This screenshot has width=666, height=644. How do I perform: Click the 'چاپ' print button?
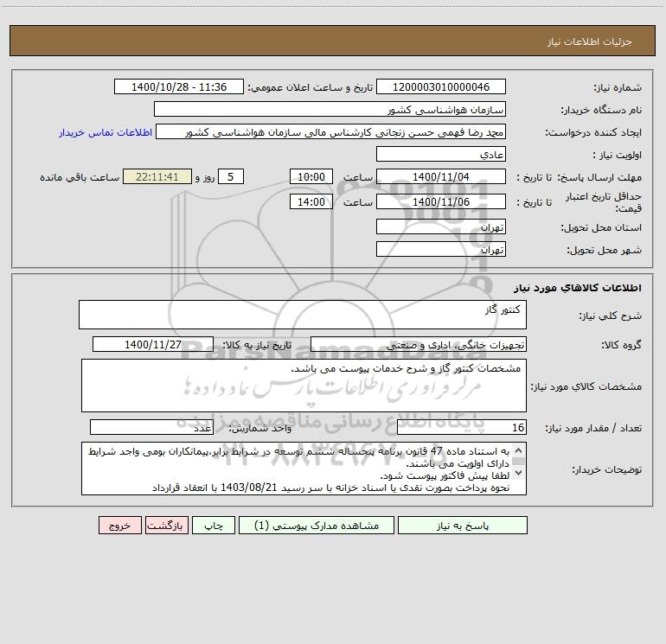[x=214, y=526]
